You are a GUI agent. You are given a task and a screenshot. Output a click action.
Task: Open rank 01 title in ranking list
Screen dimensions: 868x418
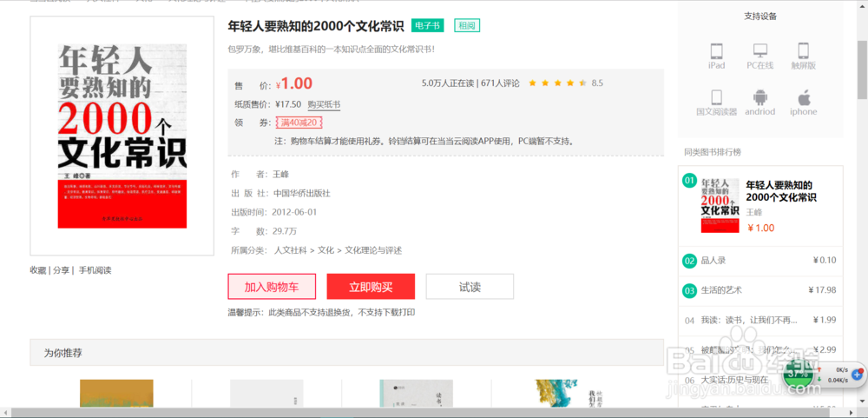coord(781,191)
